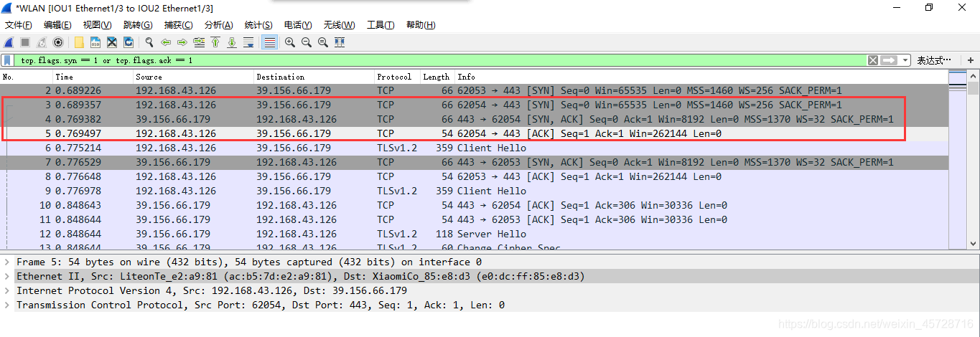
Task: Sort packets by the Destination column
Action: (314, 77)
